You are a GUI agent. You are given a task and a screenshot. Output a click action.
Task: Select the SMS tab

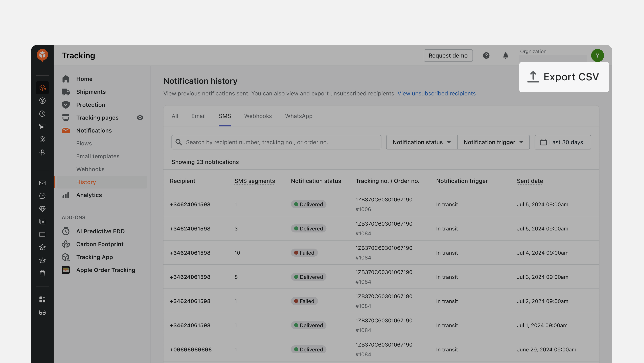(x=225, y=116)
